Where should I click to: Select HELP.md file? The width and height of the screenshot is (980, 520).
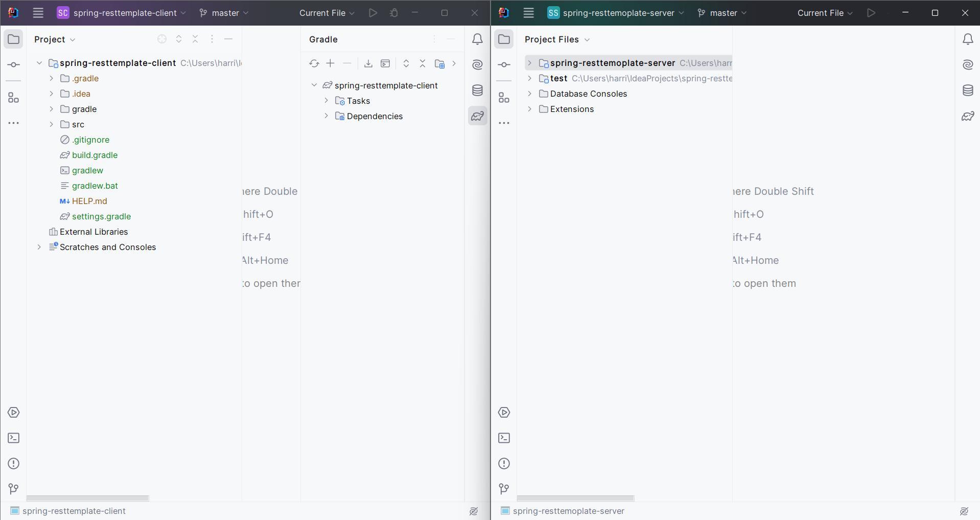pyautogui.click(x=83, y=201)
